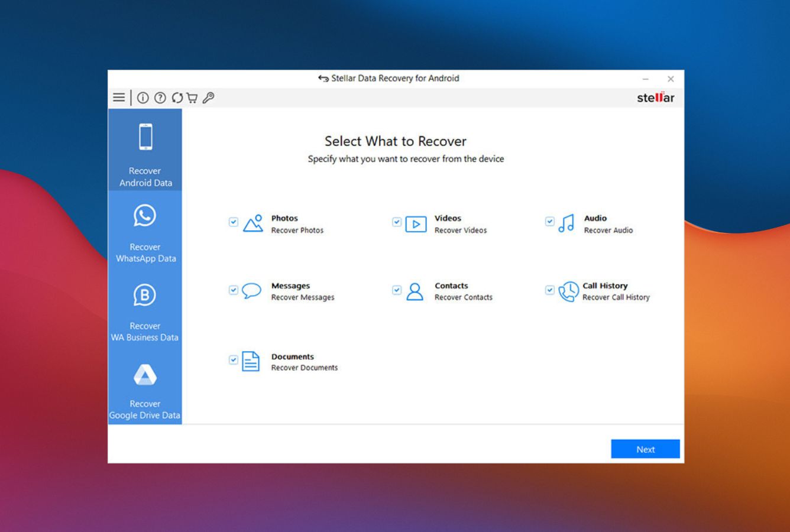This screenshot has width=790, height=532.
Task: Click the Videos play icon
Action: click(416, 224)
